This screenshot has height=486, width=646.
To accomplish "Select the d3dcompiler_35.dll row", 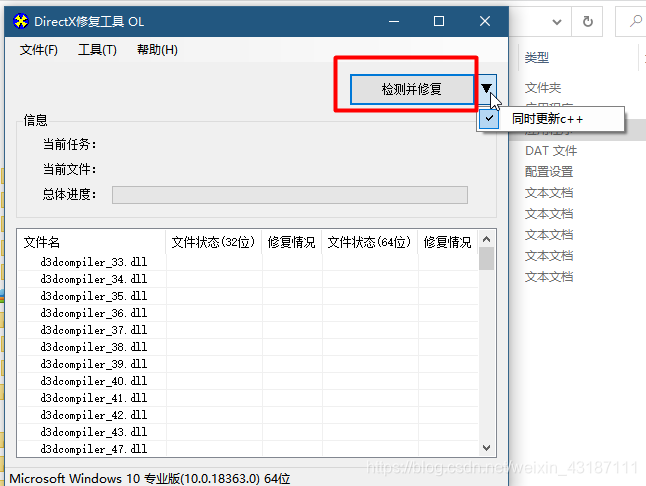I will coord(248,296).
